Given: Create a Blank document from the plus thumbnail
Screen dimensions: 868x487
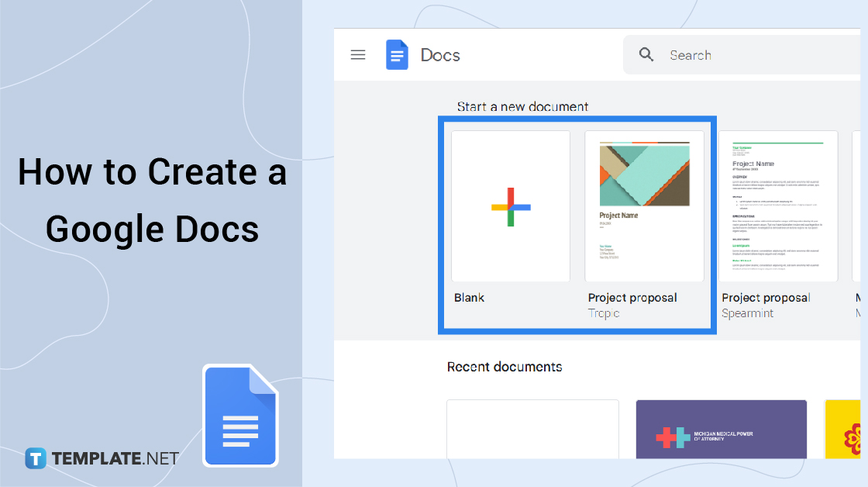Looking at the screenshot, I should pos(511,206).
